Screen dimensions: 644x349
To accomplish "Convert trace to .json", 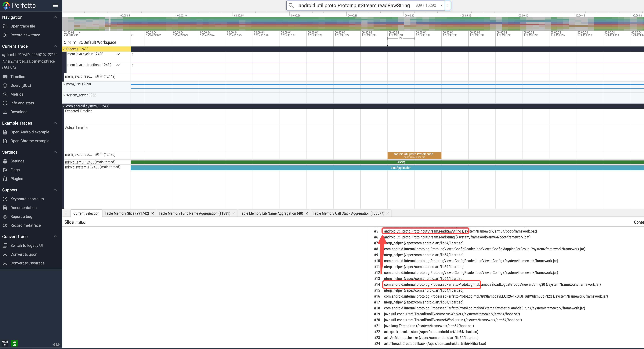I will (24, 254).
